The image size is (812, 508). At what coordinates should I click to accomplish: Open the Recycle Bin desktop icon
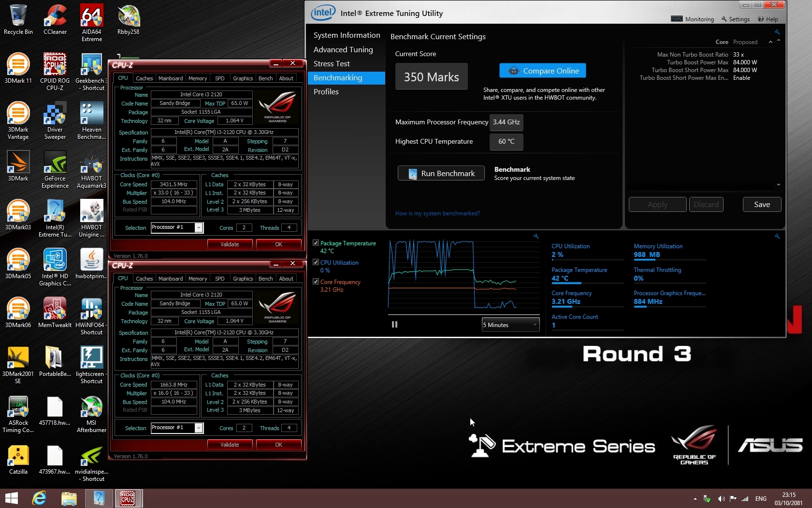click(18, 19)
